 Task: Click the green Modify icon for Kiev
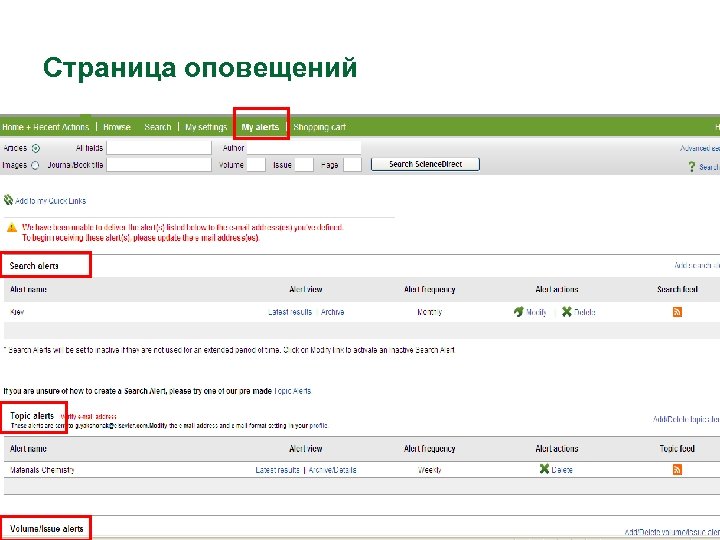tap(518, 312)
